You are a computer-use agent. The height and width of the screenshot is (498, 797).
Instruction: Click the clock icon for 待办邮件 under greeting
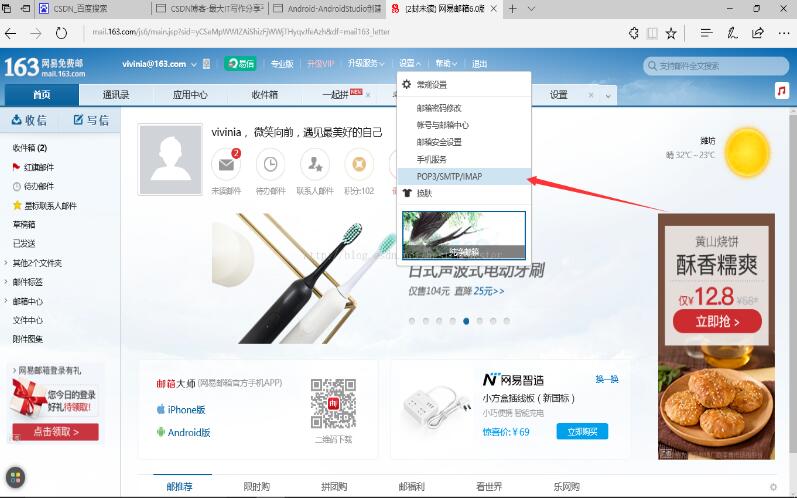[270, 164]
